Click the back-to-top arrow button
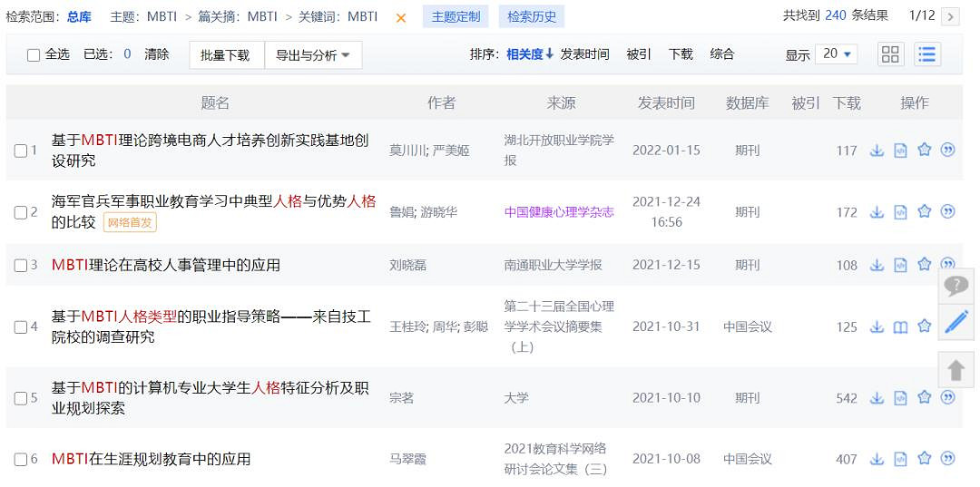The image size is (980, 487). click(x=956, y=370)
